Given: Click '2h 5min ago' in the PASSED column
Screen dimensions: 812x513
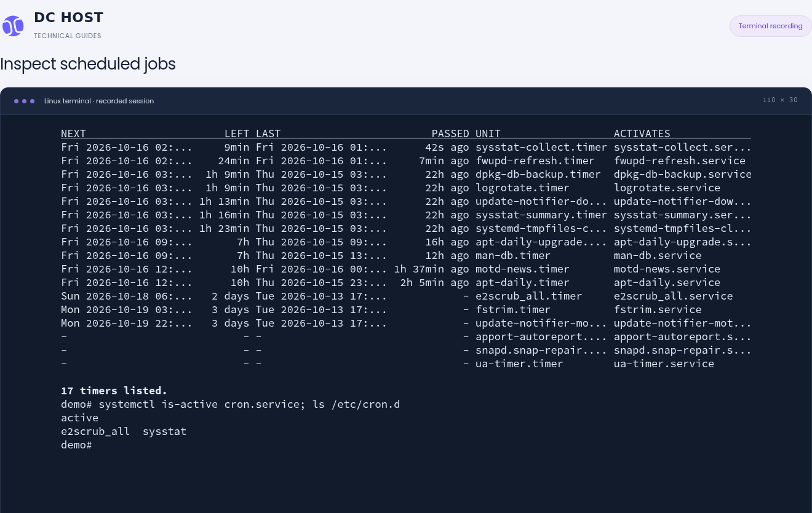Looking at the screenshot, I should [434, 282].
